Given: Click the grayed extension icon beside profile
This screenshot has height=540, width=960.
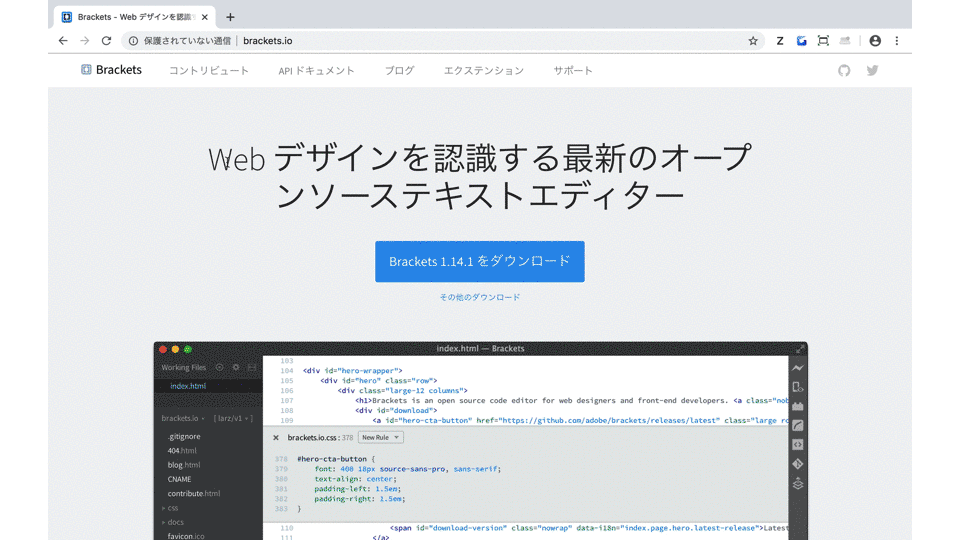Looking at the screenshot, I should pyautogui.click(x=845, y=41).
